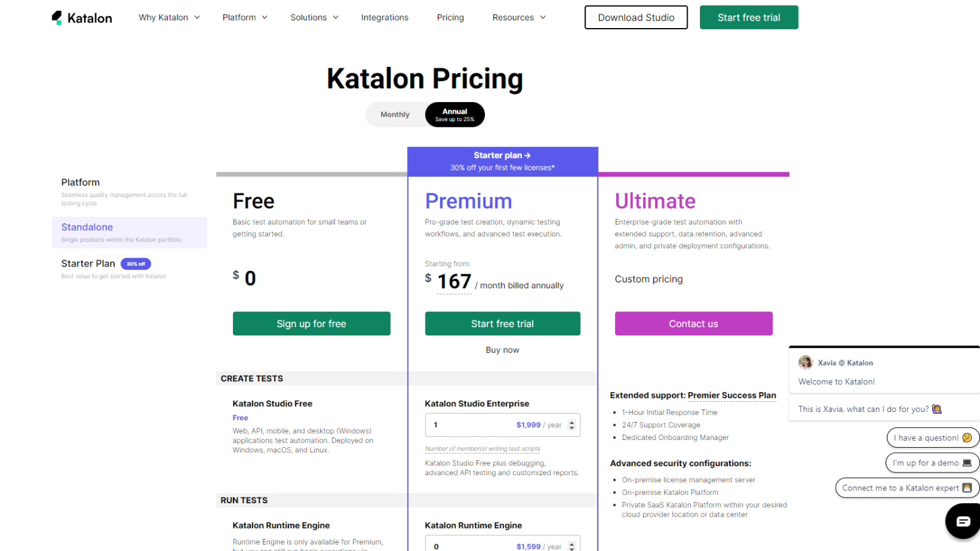Expand the Why Katalon menu
980x551 pixels.
point(169,18)
